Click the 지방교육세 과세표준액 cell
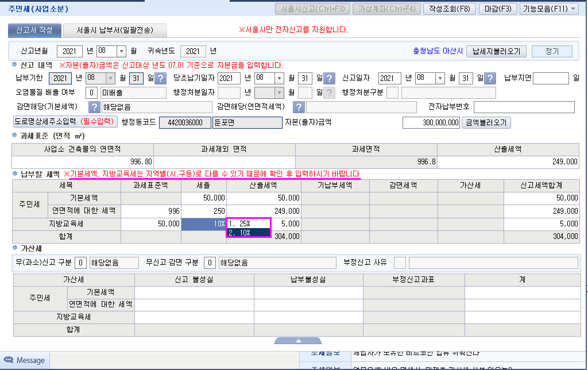The height and width of the screenshot is (370, 588). 151,224
